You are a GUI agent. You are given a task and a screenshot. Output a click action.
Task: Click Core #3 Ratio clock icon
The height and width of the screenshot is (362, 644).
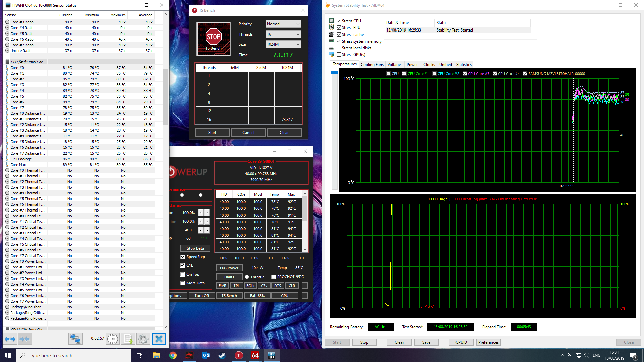click(7, 22)
